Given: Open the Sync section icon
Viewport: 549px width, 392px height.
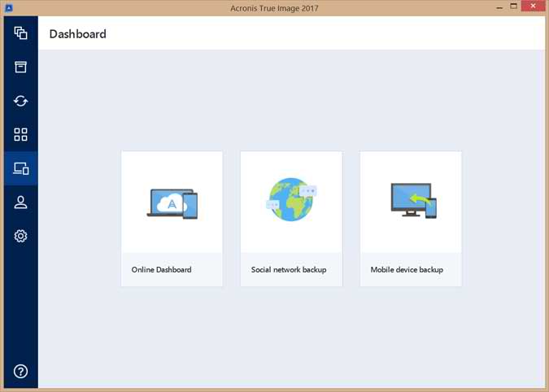Looking at the screenshot, I should point(20,101).
